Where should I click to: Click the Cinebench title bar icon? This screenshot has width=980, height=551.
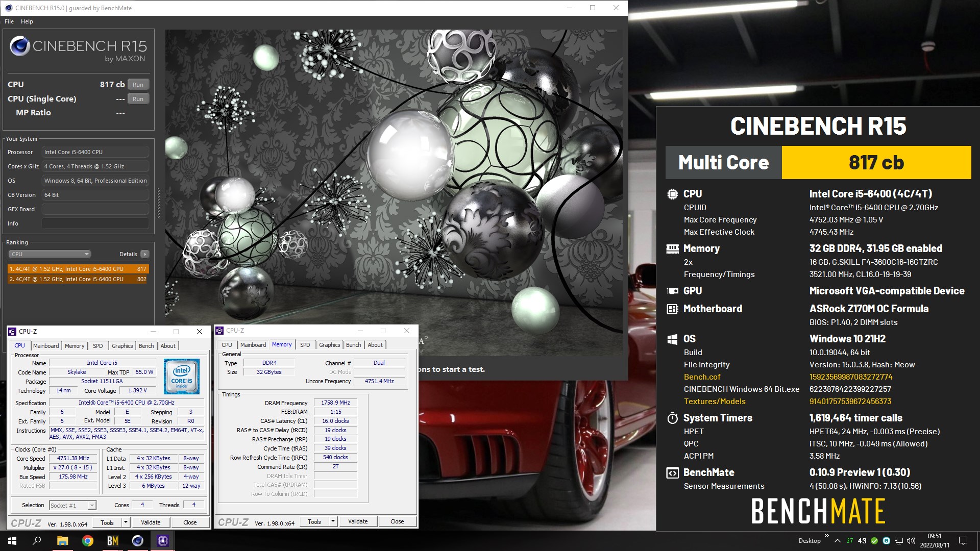click(x=9, y=8)
